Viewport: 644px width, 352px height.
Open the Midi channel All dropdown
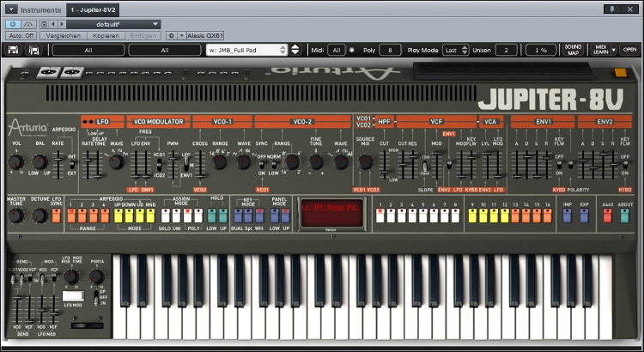(337, 50)
